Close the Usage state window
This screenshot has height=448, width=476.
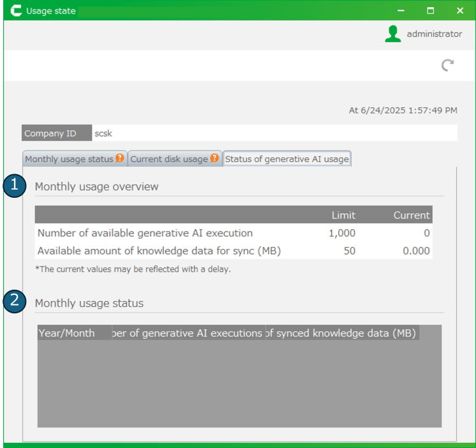tap(460, 11)
